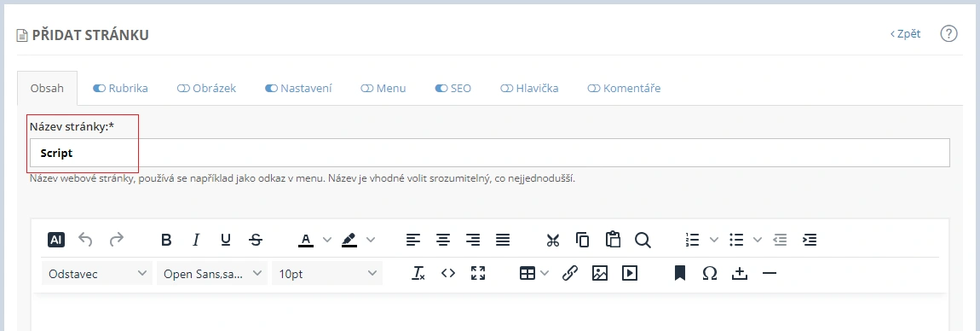
Task: Insert media video icon
Action: click(x=630, y=273)
